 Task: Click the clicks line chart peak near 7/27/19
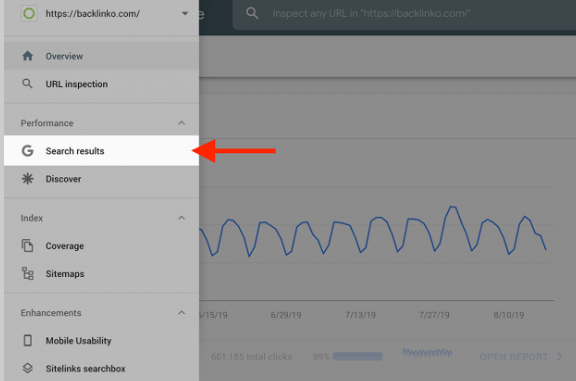point(453,207)
